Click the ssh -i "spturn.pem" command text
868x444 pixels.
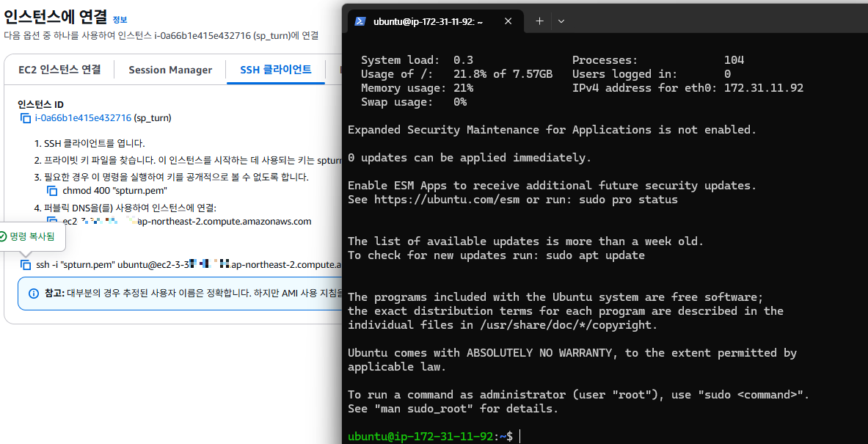tap(189, 265)
